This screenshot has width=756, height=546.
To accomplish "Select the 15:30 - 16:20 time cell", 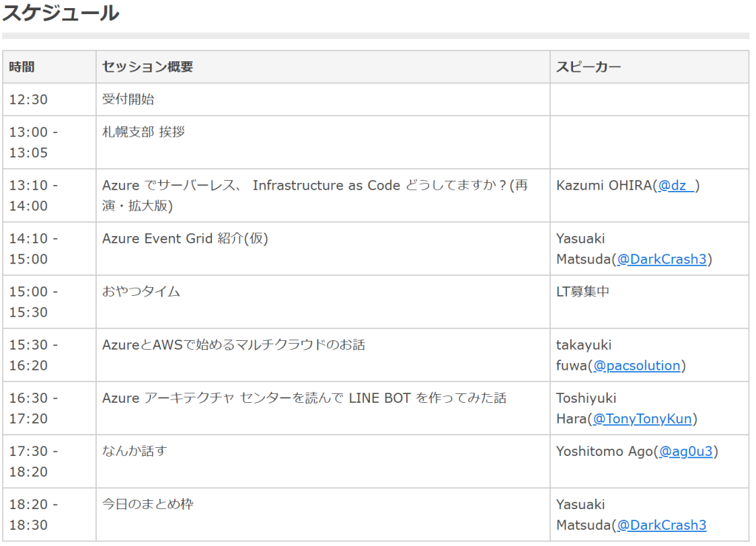I will click(x=49, y=355).
